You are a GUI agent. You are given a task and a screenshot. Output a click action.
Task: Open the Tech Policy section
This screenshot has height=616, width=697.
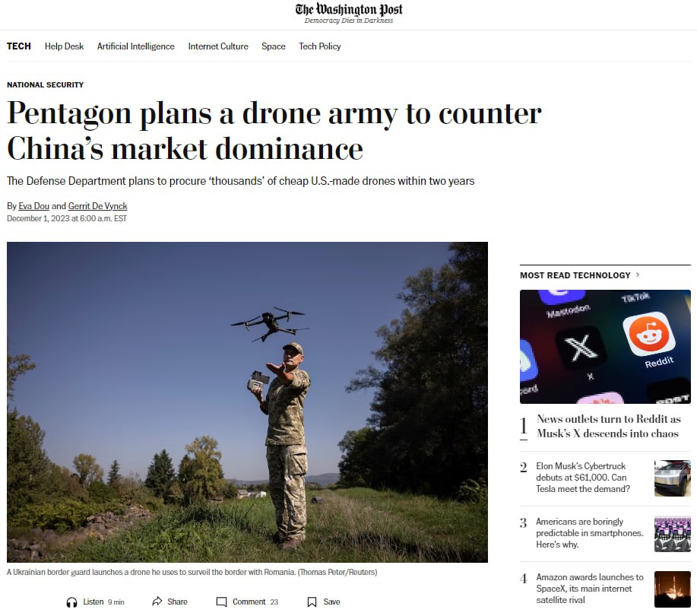click(319, 46)
